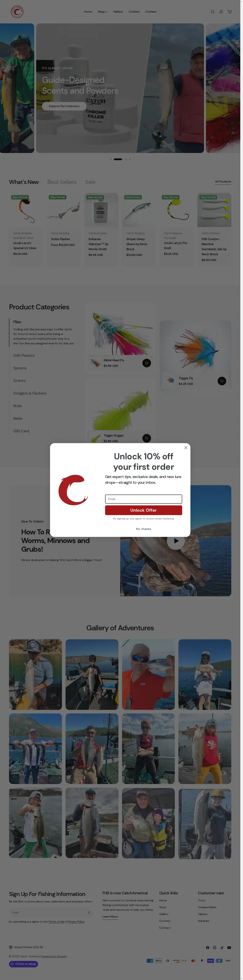
Task: Select the Soft Plastics category
Action: (x=24, y=355)
